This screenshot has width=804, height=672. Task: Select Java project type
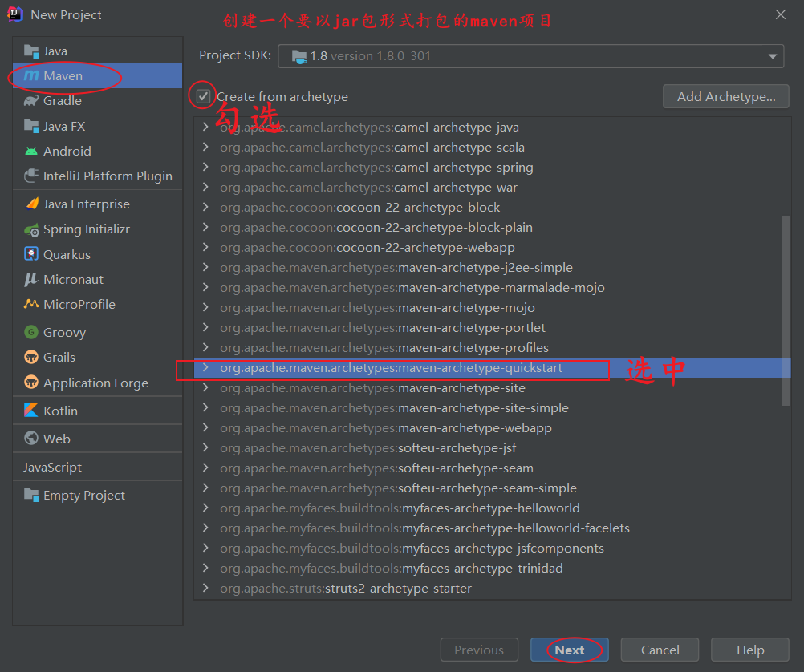point(97,51)
